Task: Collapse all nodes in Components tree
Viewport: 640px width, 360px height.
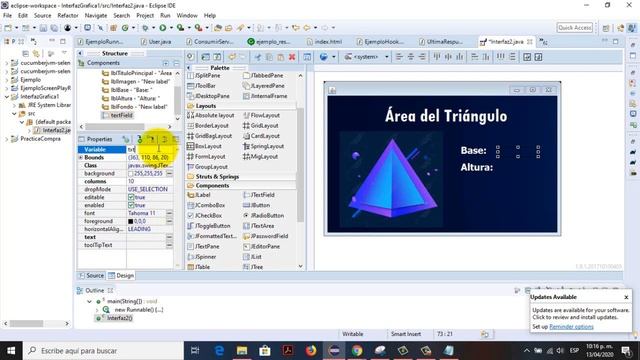Action: pyautogui.click(x=176, y=63)
